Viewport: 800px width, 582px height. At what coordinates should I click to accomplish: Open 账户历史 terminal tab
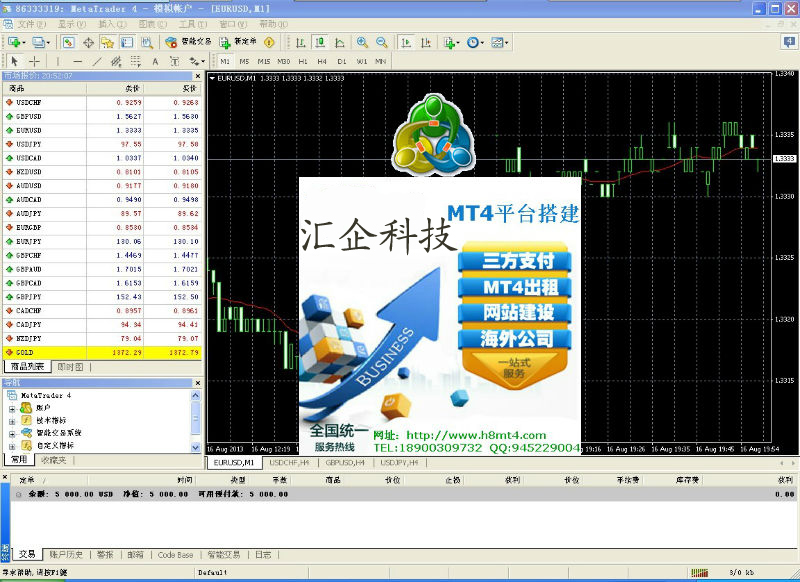click(66, 554)
